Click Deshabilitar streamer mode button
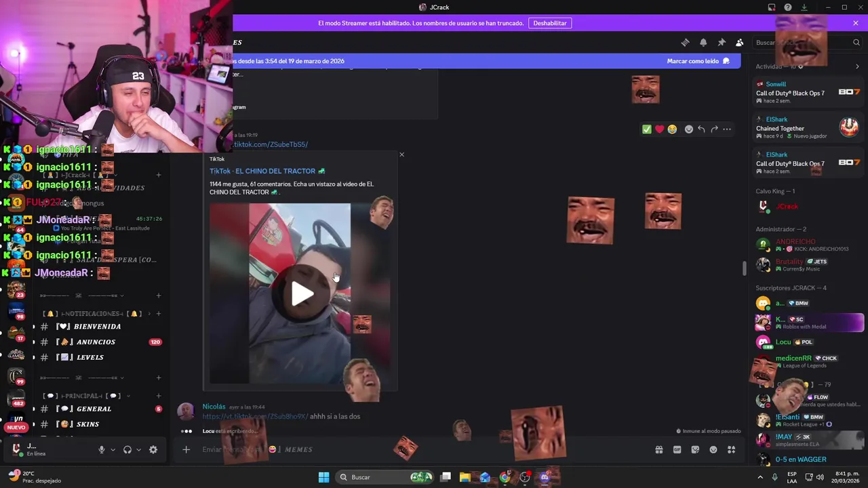 point(549,23)
